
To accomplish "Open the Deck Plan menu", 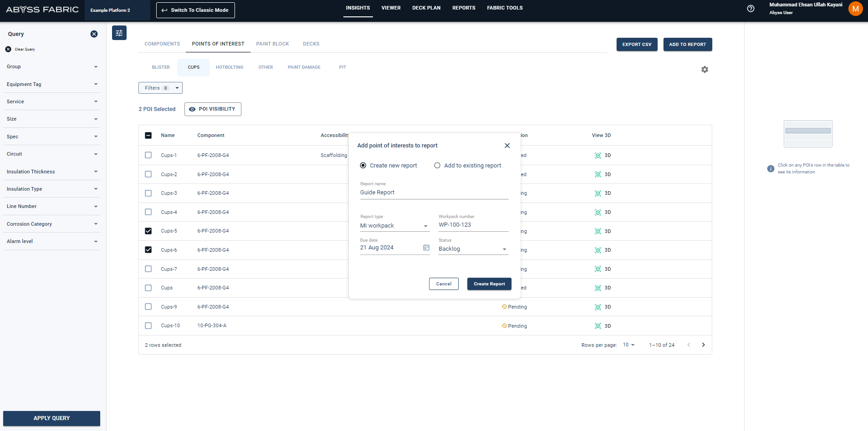I will 426,8.
